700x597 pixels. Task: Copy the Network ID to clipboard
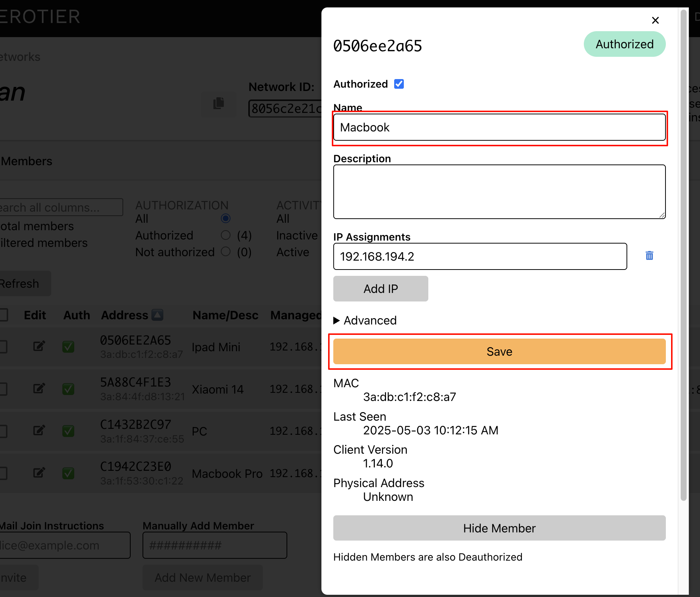pyautogui.click(x=219, y=104)
